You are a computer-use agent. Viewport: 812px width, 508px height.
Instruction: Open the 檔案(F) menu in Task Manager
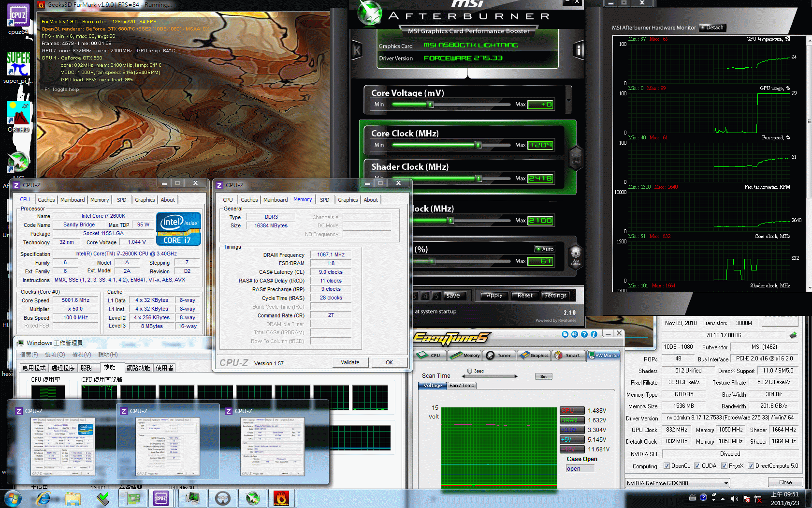(x=29, y=355)
